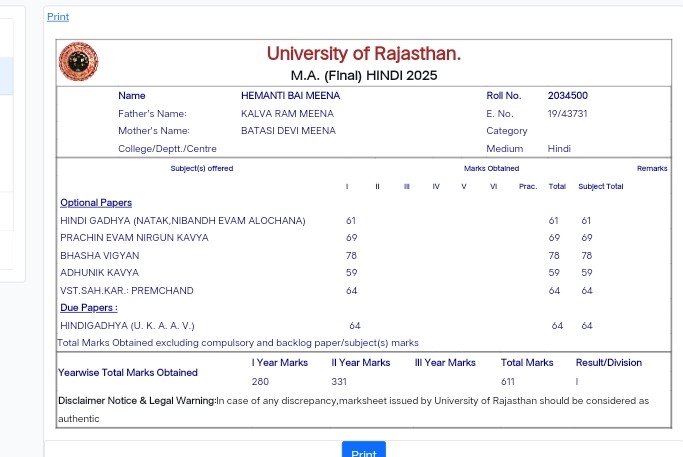Click the University of Rajasthan heading
This screenshot has height=457, width=683.
(363, 53)
